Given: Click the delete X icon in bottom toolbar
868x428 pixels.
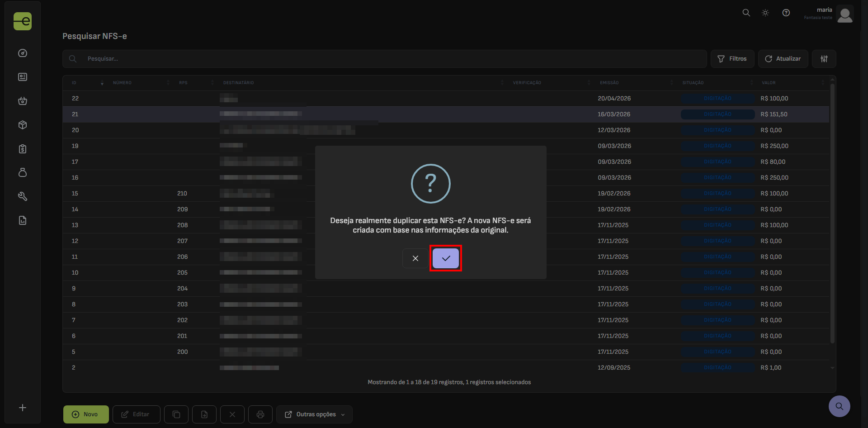Looking at the screenshot, I should (232, 414).
